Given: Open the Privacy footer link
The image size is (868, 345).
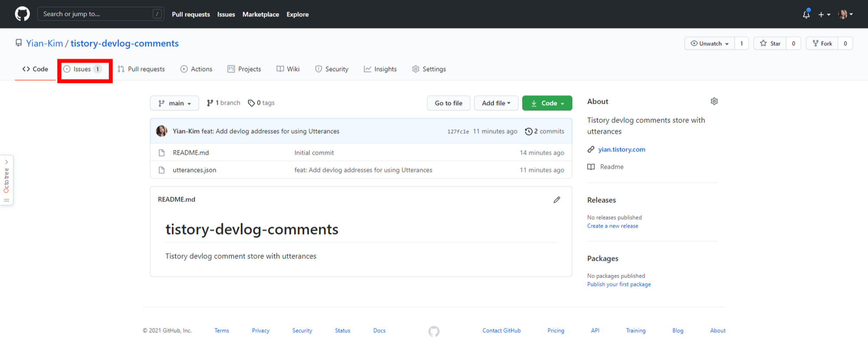Looking at the screenshot, I should coord(260,331).
